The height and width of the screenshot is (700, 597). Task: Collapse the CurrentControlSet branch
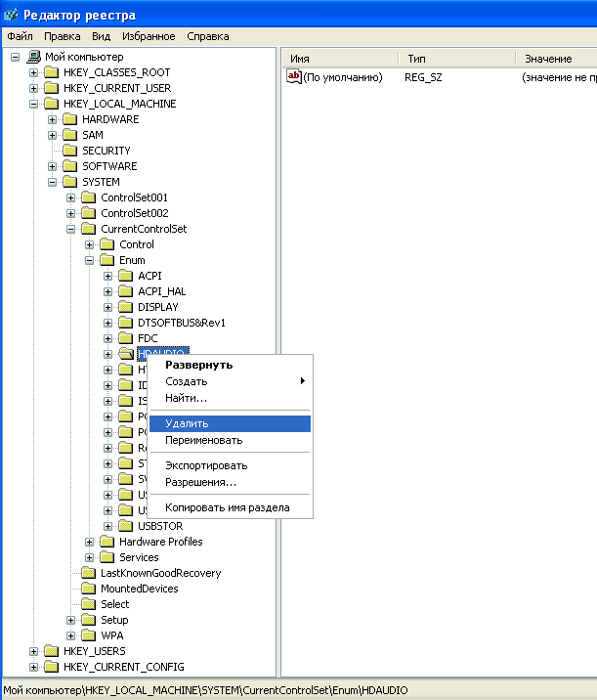[x=71, y=229]
